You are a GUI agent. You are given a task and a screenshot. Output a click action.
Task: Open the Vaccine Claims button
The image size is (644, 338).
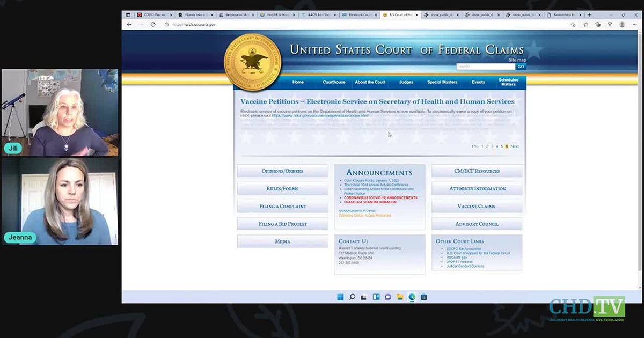pyautogui.click(x=476, y=207)
